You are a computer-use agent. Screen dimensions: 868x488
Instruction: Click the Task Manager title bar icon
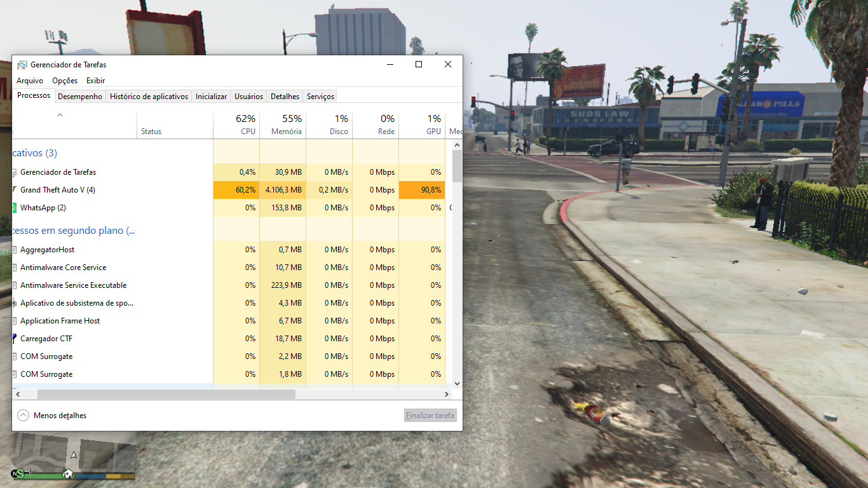pos(22,65)
